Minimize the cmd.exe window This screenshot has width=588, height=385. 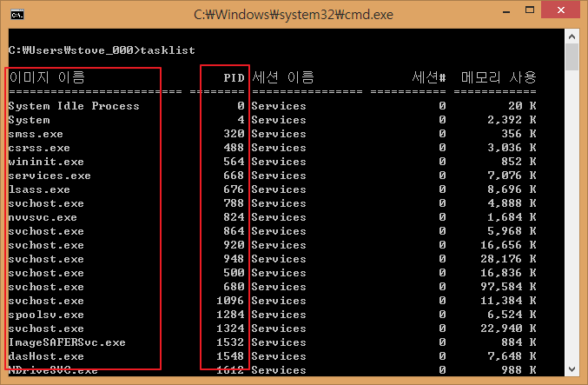pyautogui.click(x=506, y=11)
